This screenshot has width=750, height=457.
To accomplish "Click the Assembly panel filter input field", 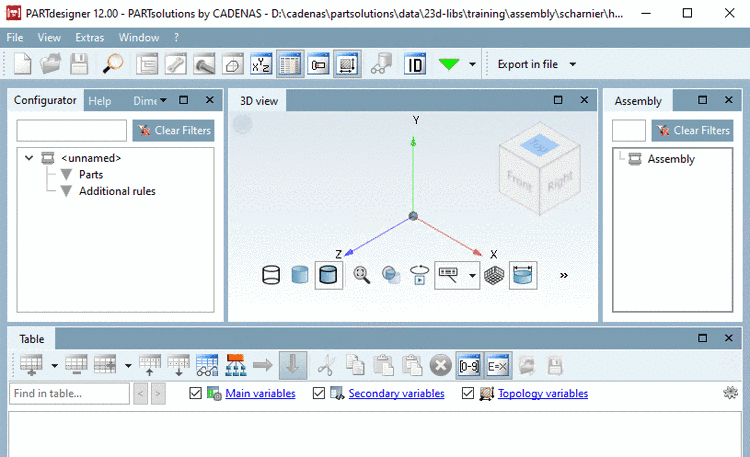I will 629,130.
